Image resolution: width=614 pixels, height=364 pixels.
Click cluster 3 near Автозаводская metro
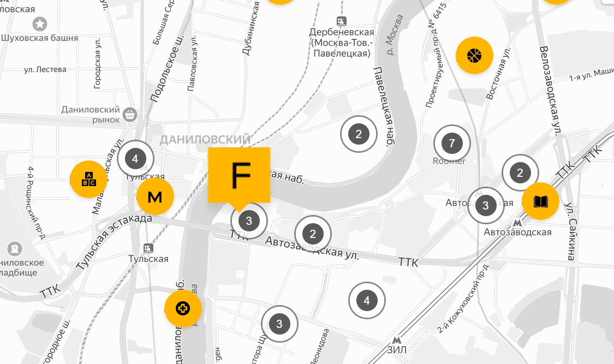[x=486, y=206]
